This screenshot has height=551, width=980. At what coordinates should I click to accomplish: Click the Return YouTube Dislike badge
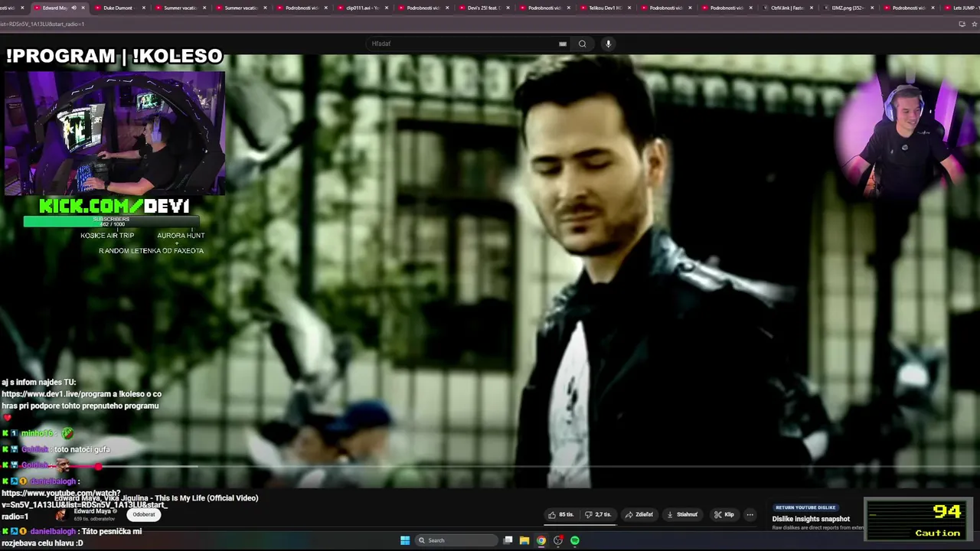coord(805,507)
